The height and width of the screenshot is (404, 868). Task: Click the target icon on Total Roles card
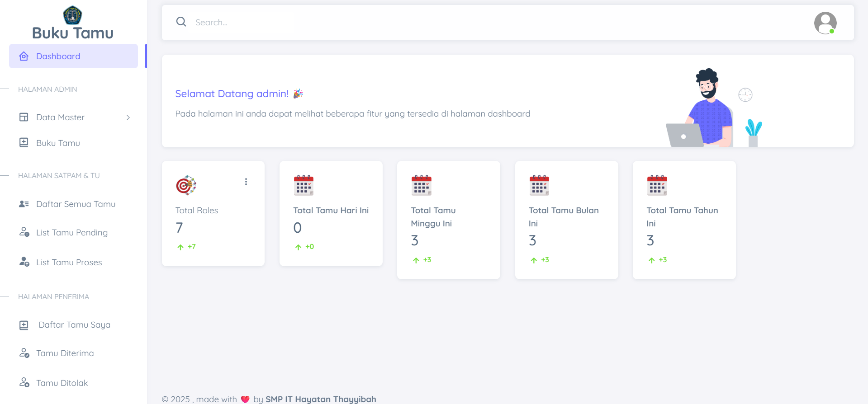(186, 185)
